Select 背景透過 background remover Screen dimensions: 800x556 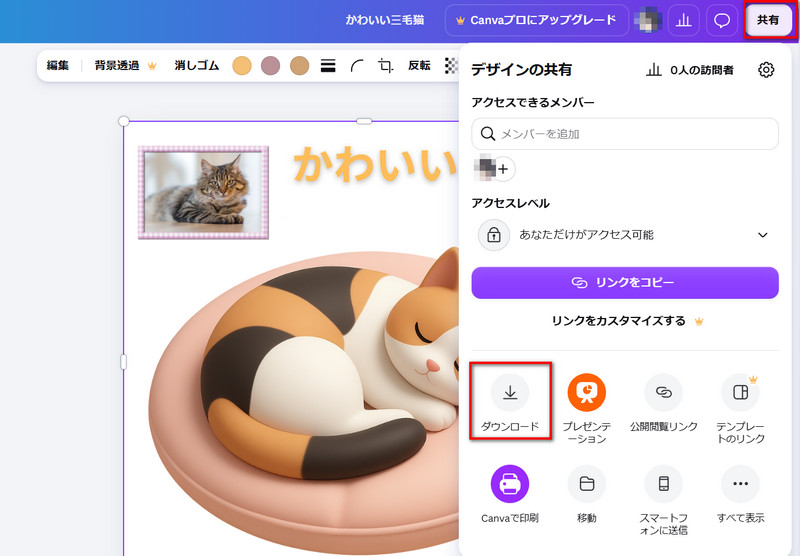[x=125, y=66]
